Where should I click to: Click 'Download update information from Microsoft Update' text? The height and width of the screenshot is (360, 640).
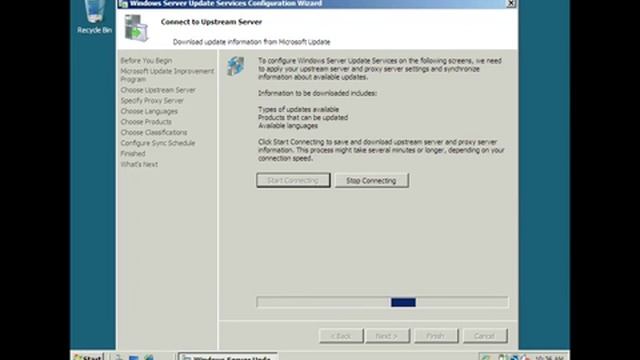pos(251,42)
